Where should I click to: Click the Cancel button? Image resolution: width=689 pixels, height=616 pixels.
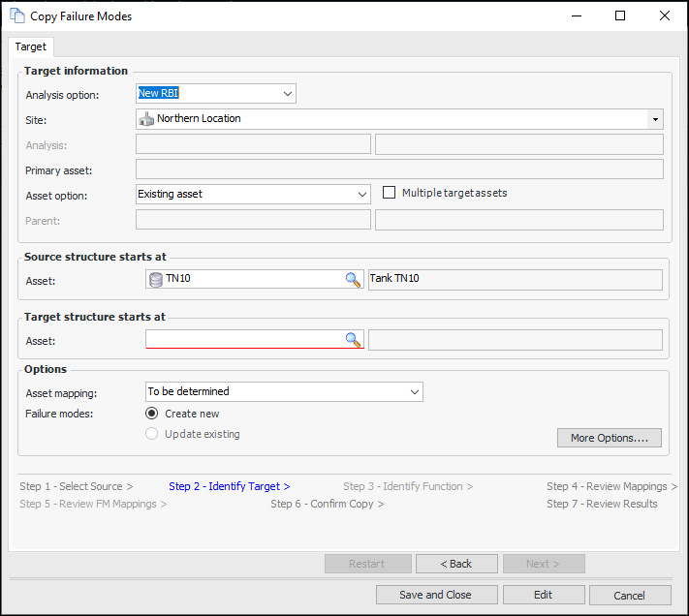coord(629,595)
